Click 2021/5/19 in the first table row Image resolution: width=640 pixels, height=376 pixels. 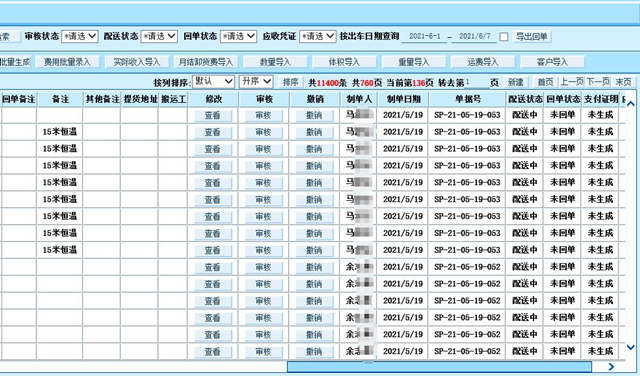click(x=403, y=115)
